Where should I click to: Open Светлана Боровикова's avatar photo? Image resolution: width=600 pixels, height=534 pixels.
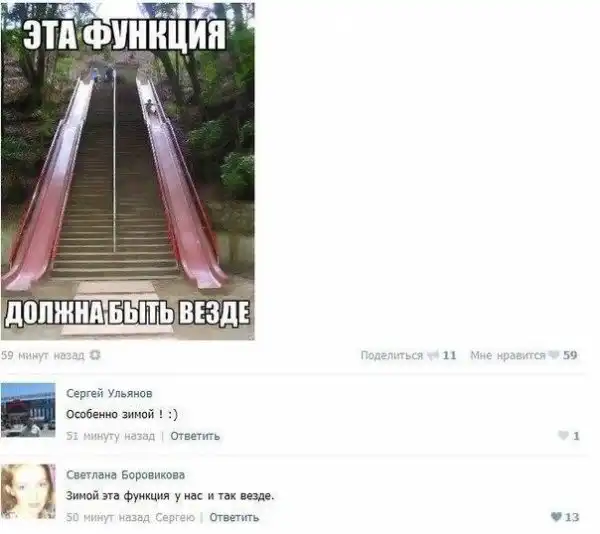(x=28, y=492)
